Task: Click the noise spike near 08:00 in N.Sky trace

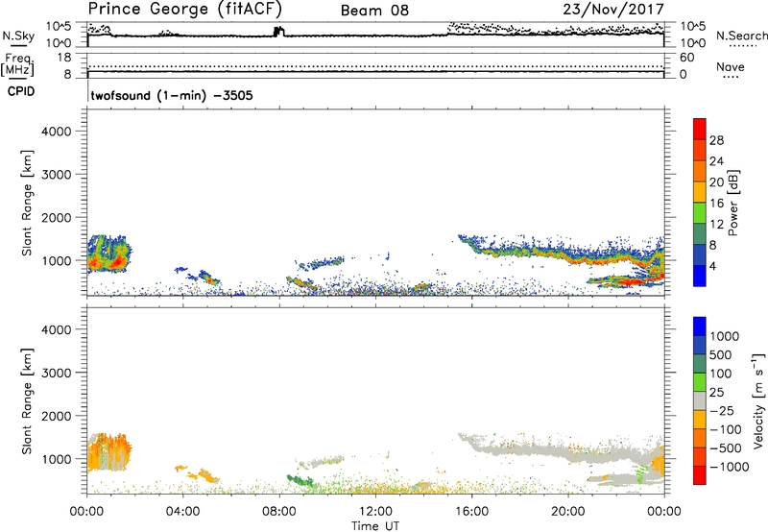Action: click(x=278, y=32)
